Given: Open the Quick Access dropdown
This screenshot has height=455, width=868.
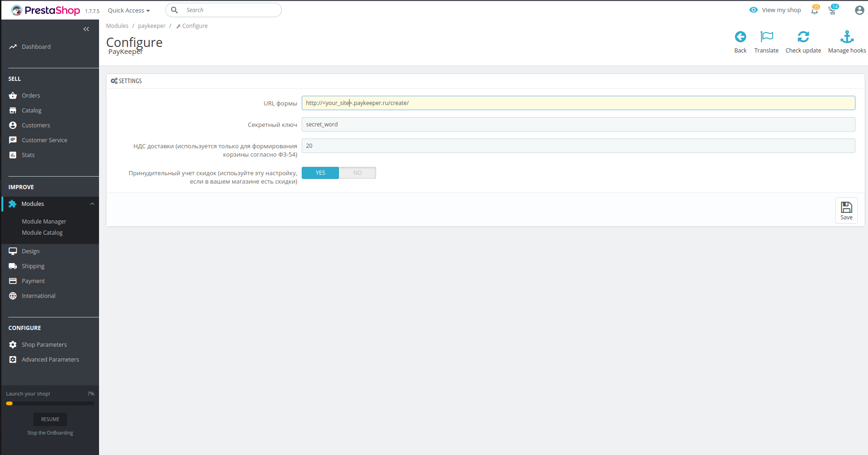Looking at the screenshot, I should point(129,10).
